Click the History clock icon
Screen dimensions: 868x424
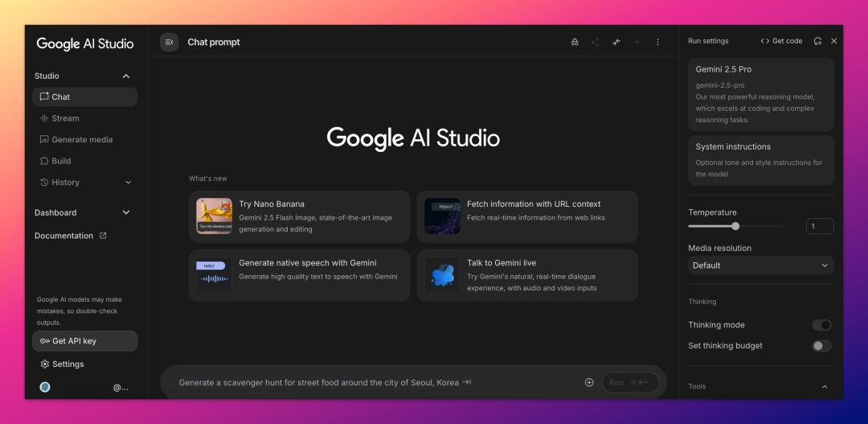click(44, 183)
